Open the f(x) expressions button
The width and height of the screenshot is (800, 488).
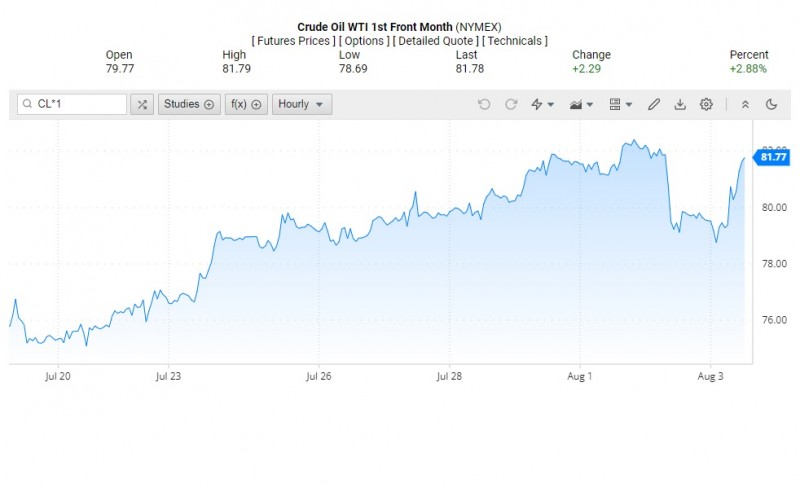click(244, 104)
